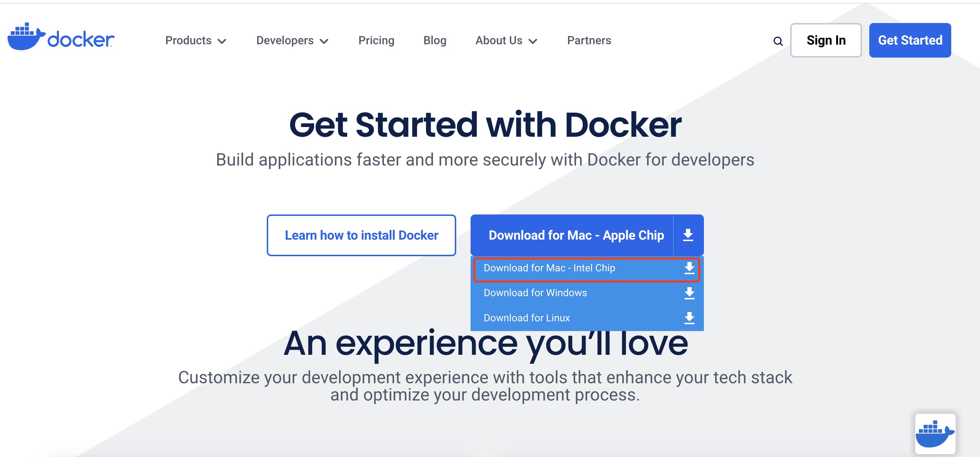Go to the Pricing page
The height and width of the screenshot is (457, 980).
tap(376, 40)
